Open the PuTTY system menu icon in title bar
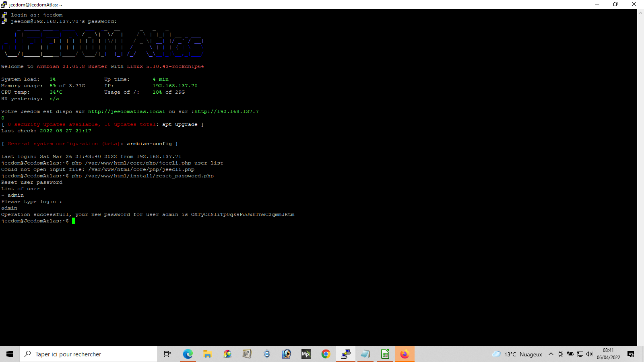 4,4
